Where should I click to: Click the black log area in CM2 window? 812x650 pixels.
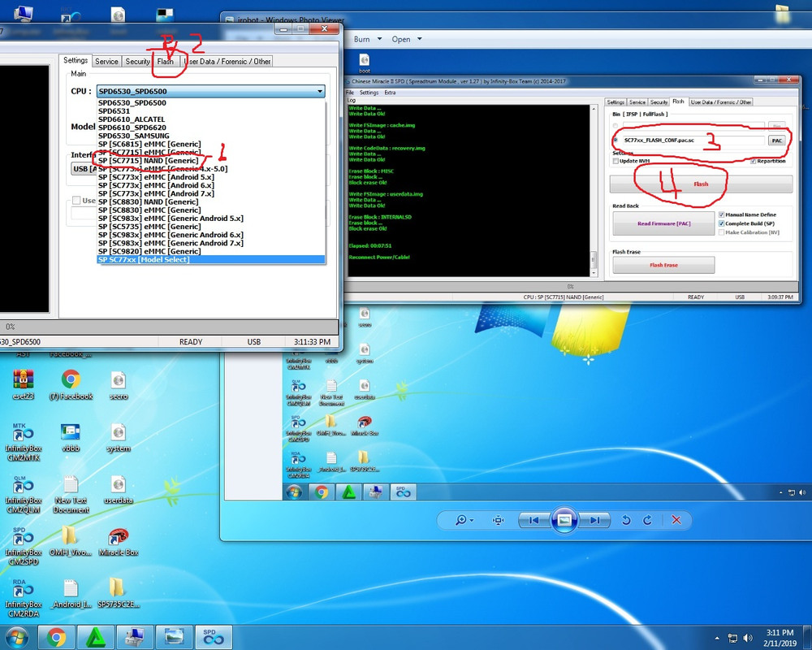tap(24, 189)
